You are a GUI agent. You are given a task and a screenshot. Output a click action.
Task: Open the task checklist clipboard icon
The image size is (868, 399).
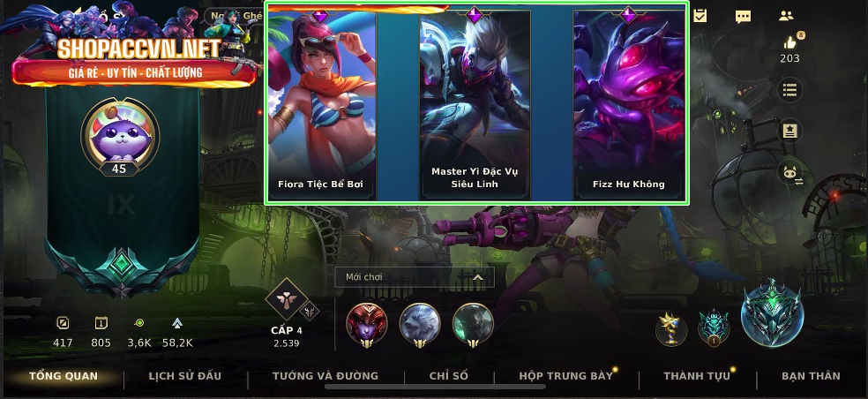tap(700, 16)
